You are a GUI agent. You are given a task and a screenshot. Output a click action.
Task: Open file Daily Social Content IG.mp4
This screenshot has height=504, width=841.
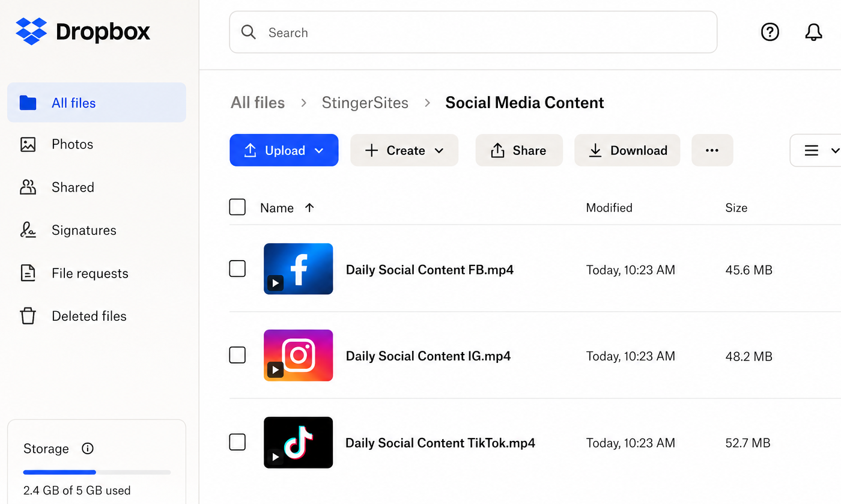[x=428, y=356]
